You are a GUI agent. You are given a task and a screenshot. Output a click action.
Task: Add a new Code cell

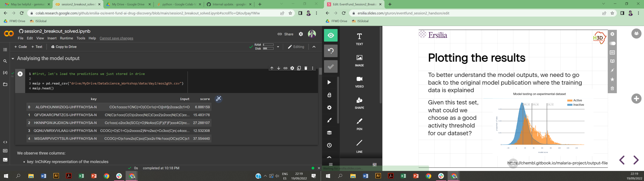click(x=21, y=47)
